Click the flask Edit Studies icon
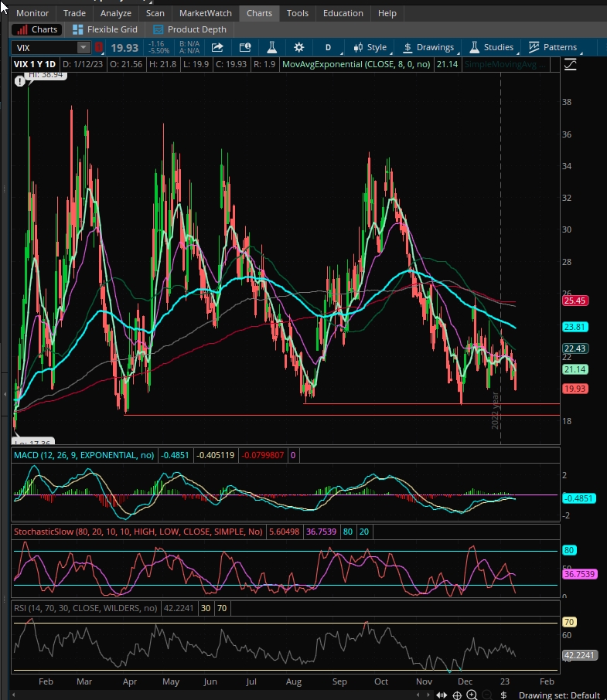Image resolution: width=607 pixels, height=700 pixels. pyautogui.click(x=271, y=47)
